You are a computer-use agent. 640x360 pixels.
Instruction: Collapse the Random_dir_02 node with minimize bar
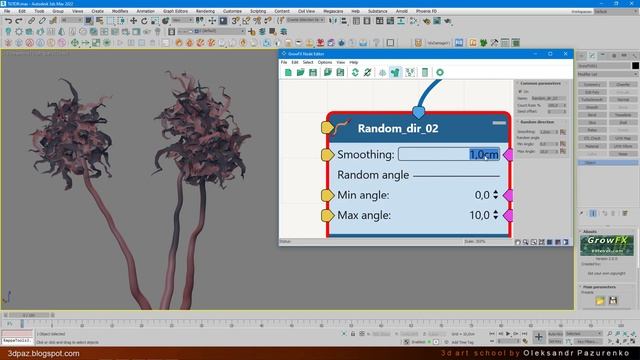(499, 122)
